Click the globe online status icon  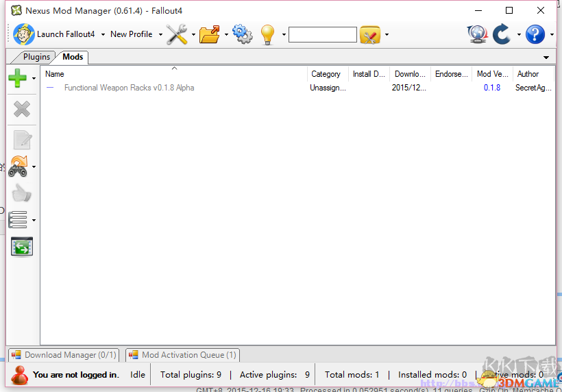pos(478,34)
